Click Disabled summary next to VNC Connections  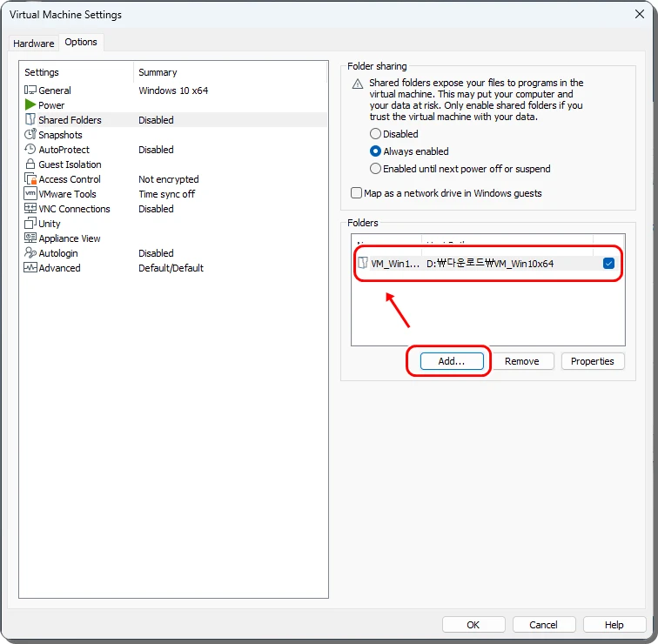(156, 209)
